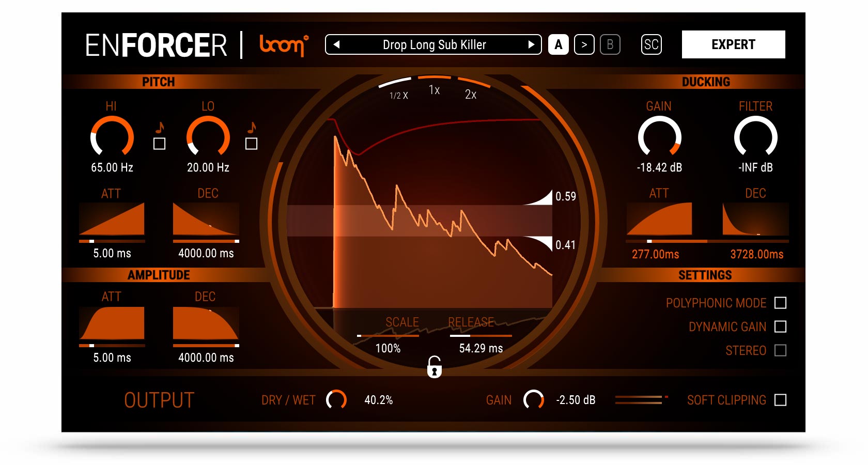Click the Pitch DEC 4000.00 ms value

pyautogui.click(x=206, y=253)
